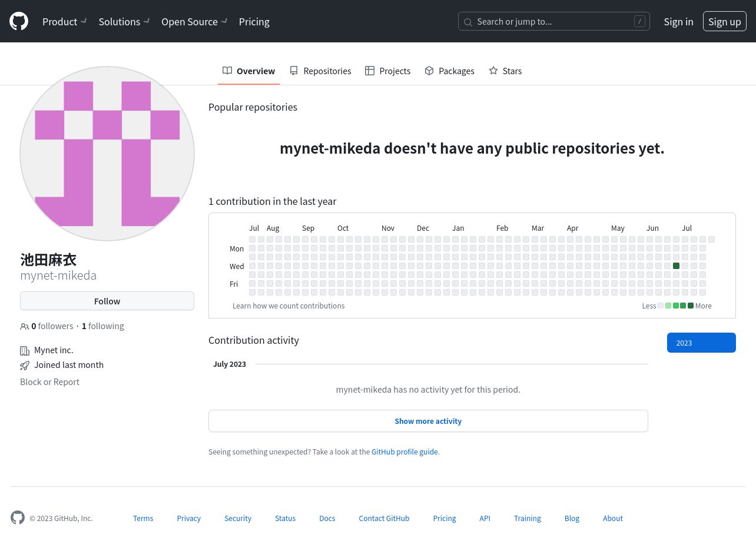Open the API footer link

[485, 518]
